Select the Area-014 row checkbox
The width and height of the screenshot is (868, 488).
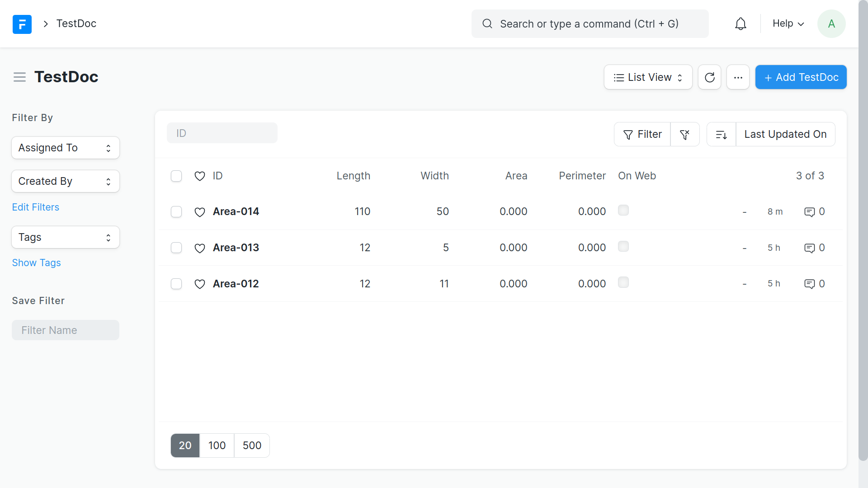pos(176,212)
